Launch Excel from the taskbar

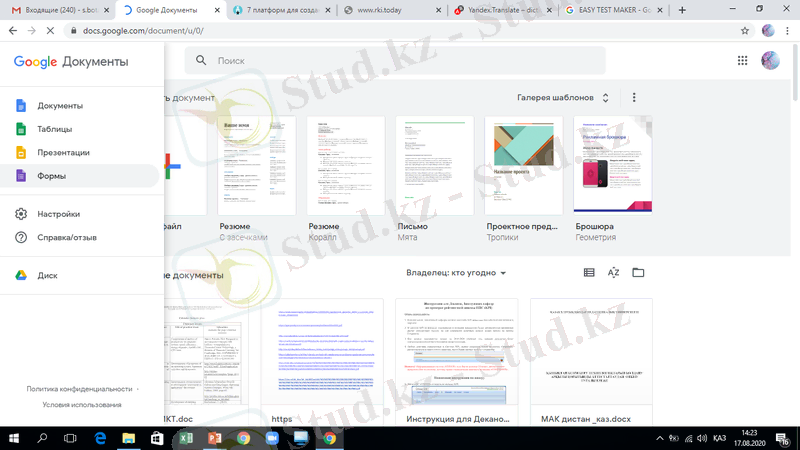[x=186, y=438]
